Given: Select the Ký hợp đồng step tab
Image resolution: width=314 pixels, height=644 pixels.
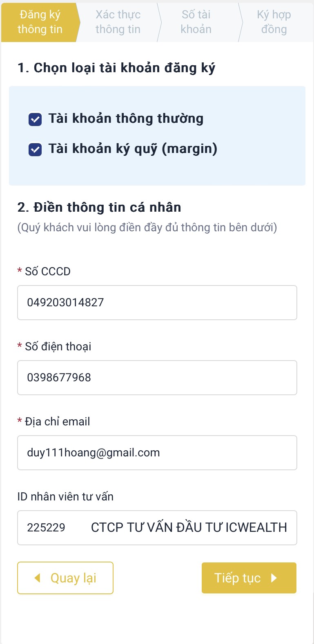Looking at the screenshot, I should pyautogui.click(x=274, y=22).
